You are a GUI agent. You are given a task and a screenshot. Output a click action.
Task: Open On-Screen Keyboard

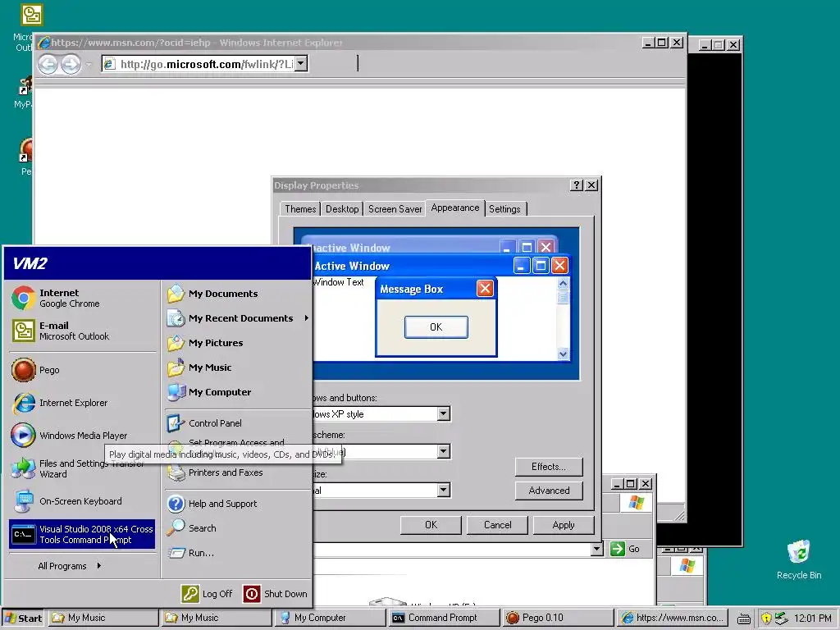pos(83,501)
